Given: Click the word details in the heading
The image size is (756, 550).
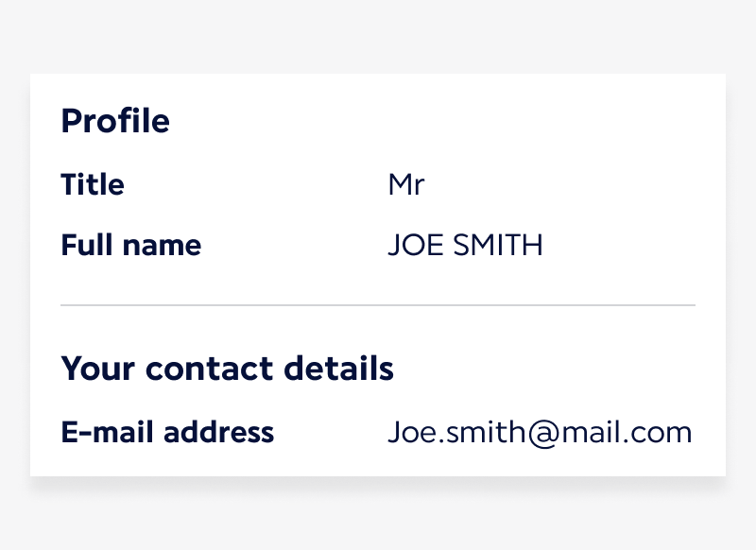Looking at the screenshot, I should [341, 369].
